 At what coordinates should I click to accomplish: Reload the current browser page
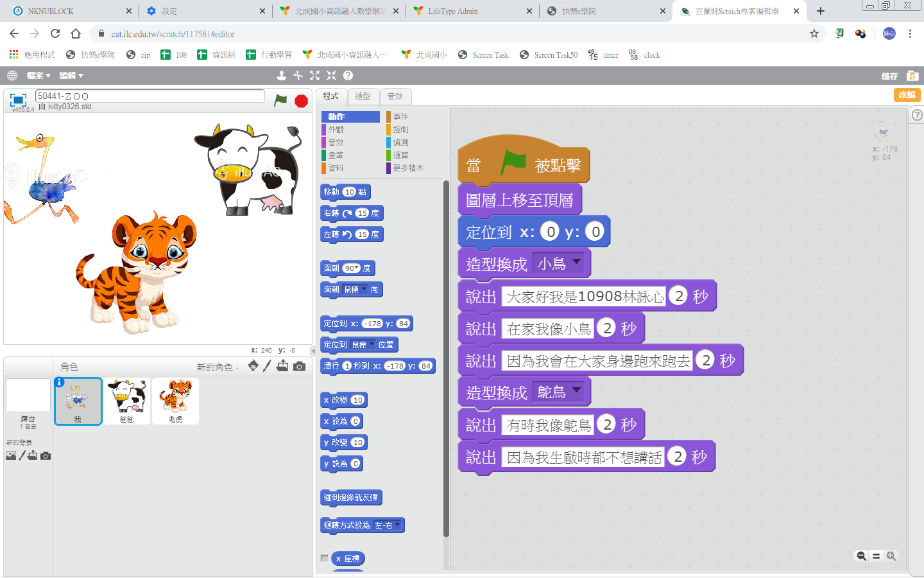(55, 33)
